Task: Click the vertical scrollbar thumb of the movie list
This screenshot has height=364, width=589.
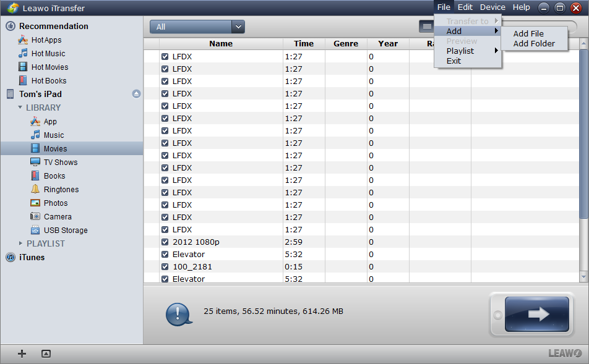Action: [x=583, y=134]
